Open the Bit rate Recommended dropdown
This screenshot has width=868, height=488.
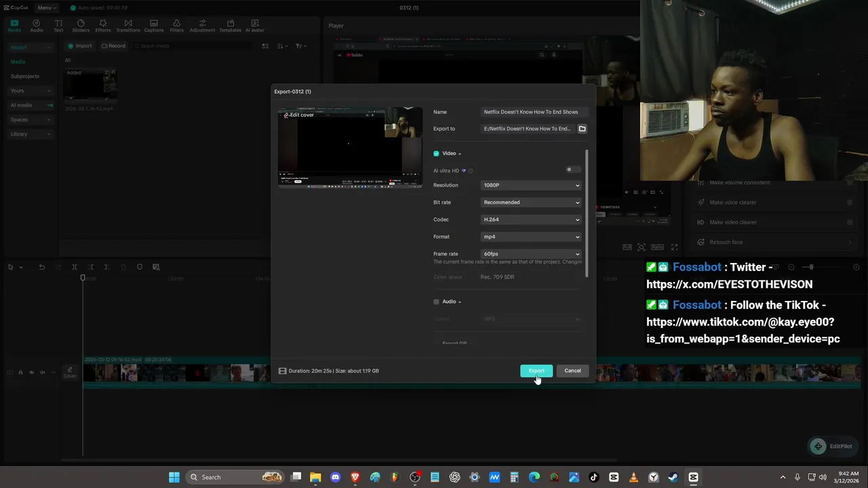click(x=532, y=203)
